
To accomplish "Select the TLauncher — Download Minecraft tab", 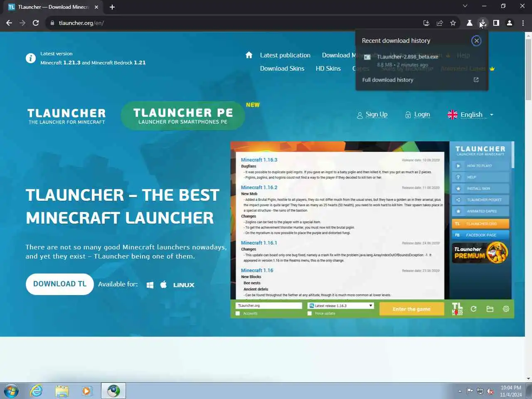I will 53,7.
